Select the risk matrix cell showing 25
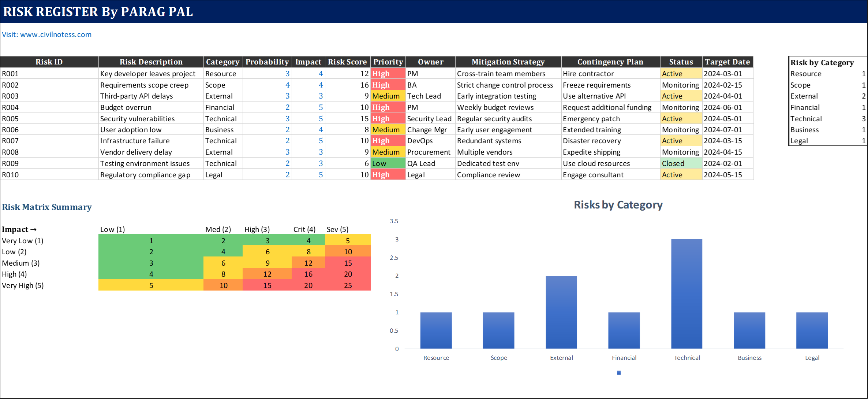This screenshot has width=868, height=399. pyautogui.click(x=348, y=285)
